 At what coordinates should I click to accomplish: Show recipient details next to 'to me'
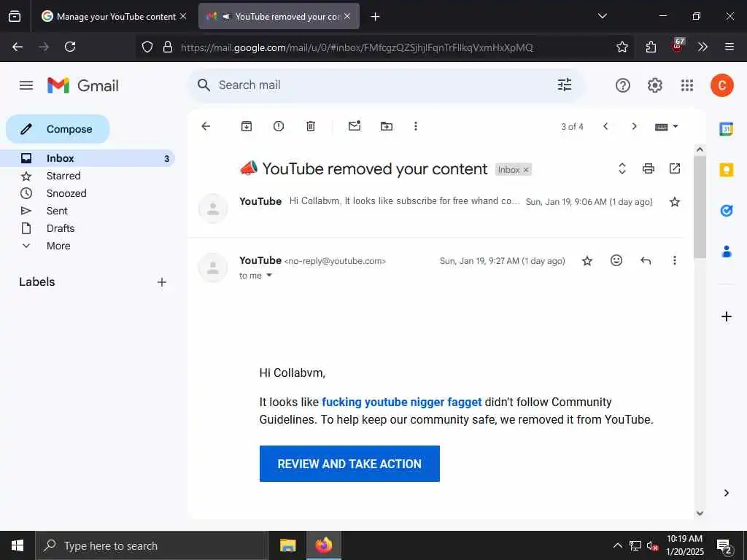click(x=269, y=275)
